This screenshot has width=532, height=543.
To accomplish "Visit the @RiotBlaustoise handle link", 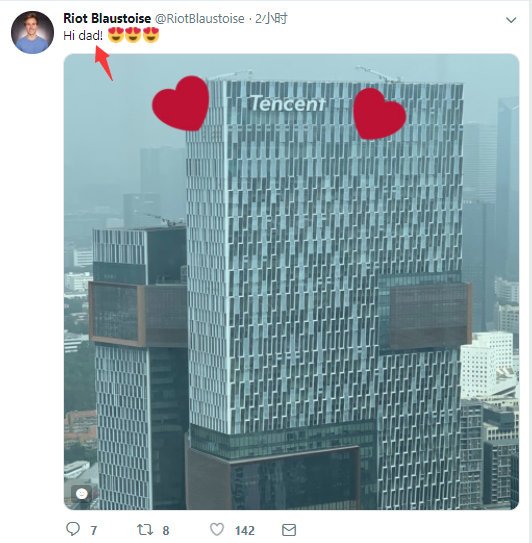I will pos(200,18).
